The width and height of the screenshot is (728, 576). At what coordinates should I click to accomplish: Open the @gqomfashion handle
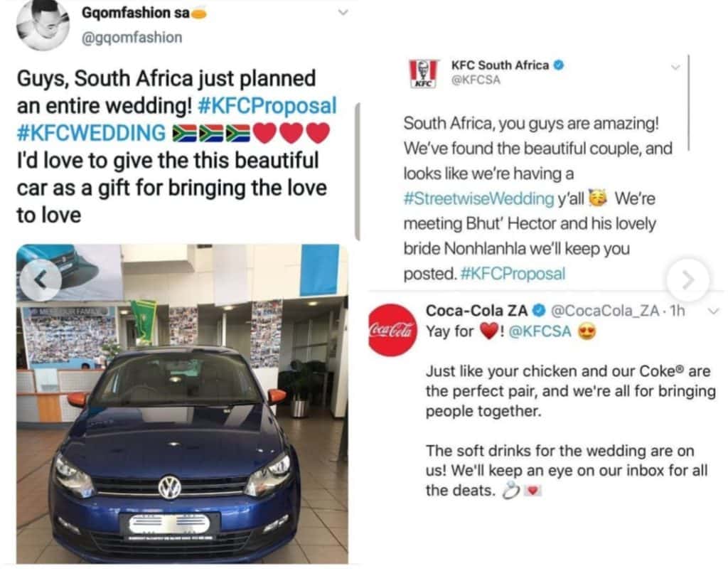pos(132,37)
